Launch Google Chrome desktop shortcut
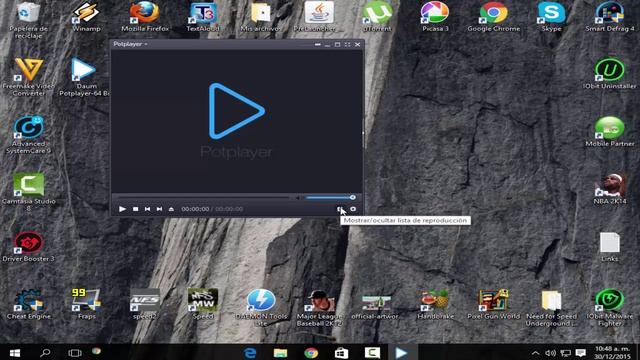The width and height of the screenshot is (640, 360). [x=493, y=17]
